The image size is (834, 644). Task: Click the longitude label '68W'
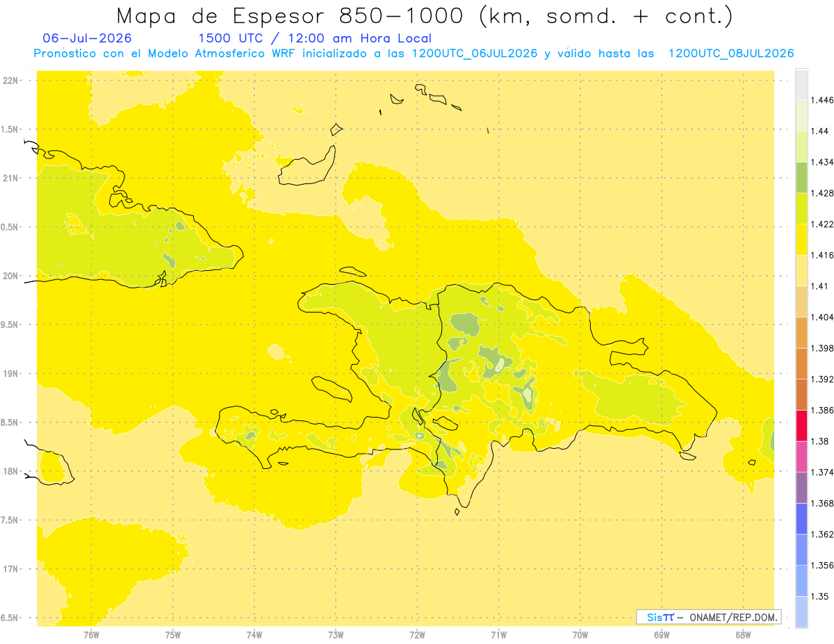[743, 634]
